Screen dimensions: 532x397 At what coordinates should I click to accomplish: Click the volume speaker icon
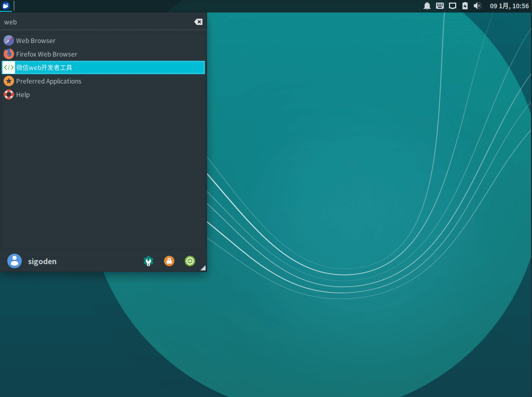pyautogui.click(x=478, y=6)
